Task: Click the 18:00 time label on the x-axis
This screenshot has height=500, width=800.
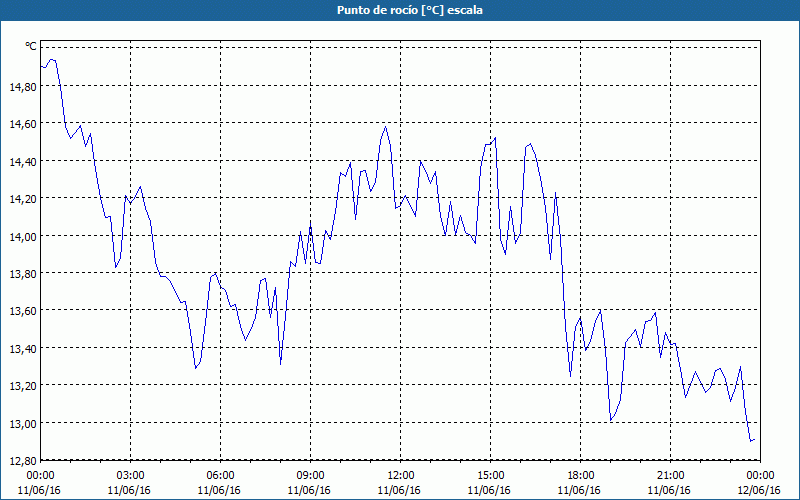Action: click(580, 476)
